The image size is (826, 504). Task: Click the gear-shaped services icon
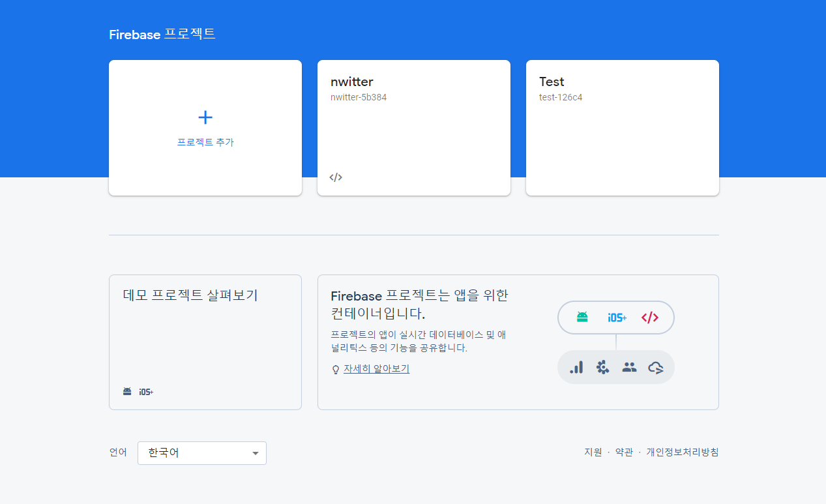[603, 367]
